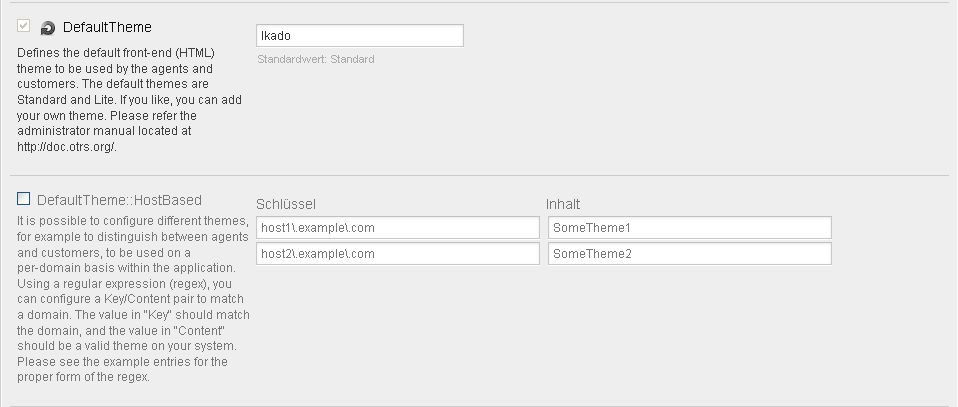Open the http://doc.otrs.org/ address text

pos(67,147)
